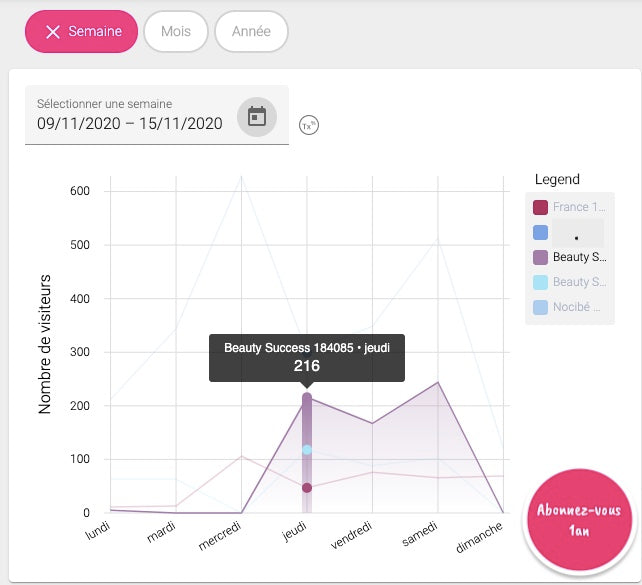Click the samedi axis label
This screenshot has width=642, height=585.
420,533
